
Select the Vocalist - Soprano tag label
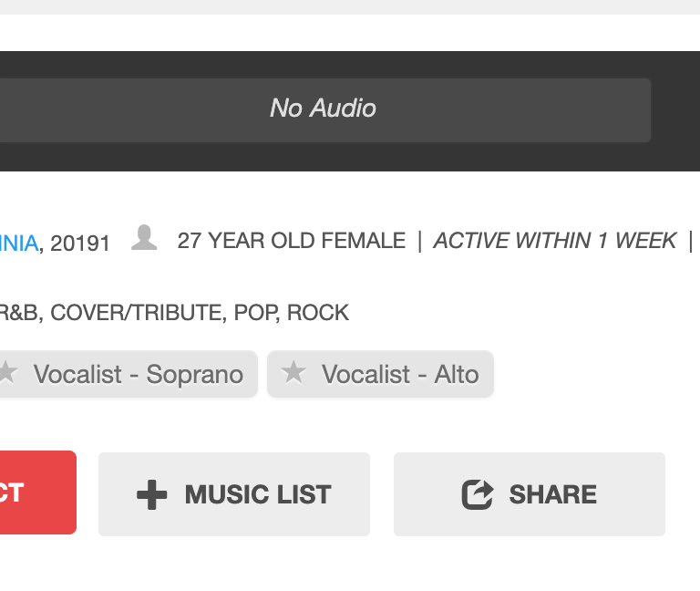point(138,375)
